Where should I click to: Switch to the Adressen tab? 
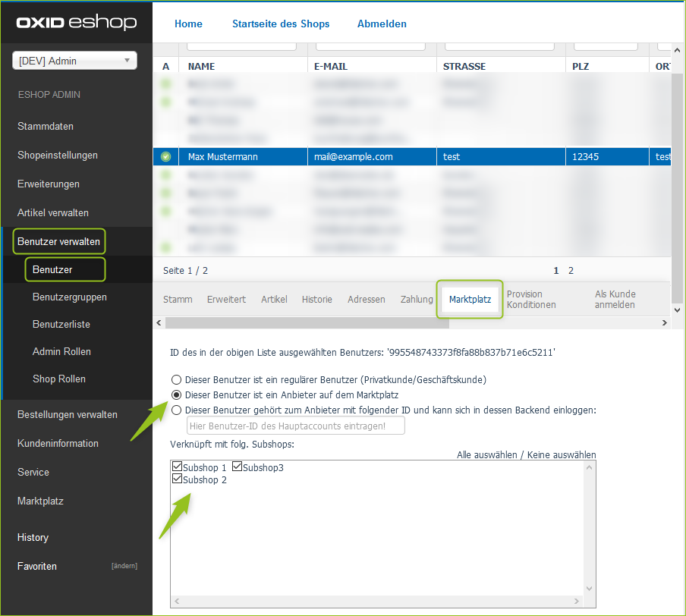[367, 300]
